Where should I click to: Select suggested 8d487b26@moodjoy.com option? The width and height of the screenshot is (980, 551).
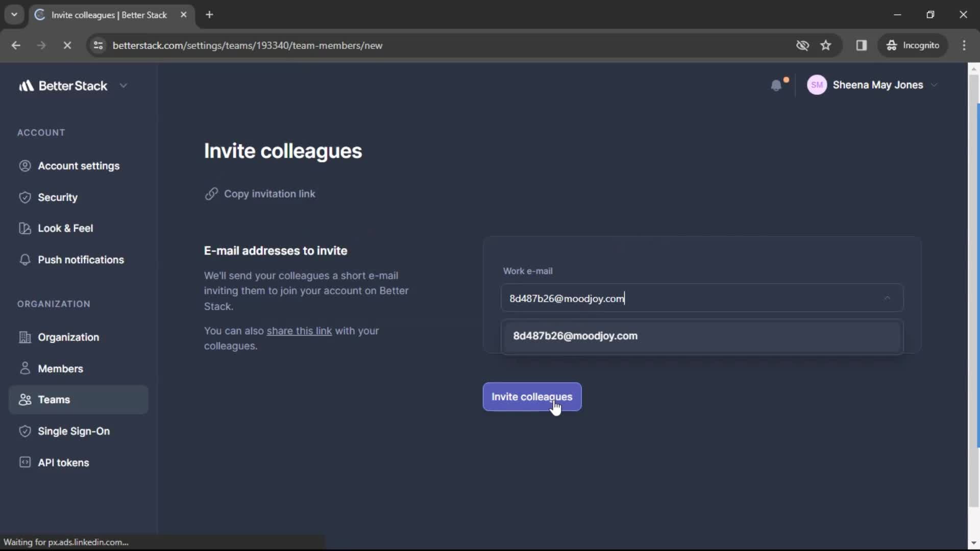pyautogui.click(x=702, y=336)
